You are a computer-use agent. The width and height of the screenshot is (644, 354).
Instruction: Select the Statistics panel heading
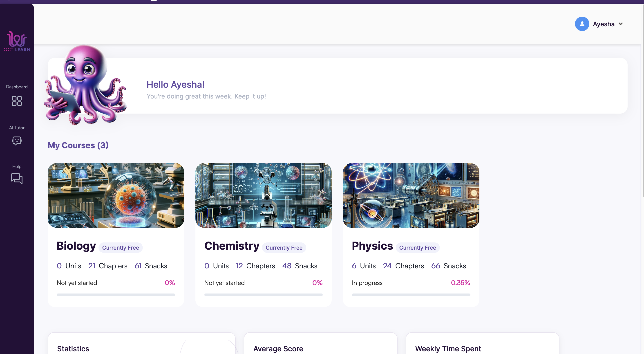73,349
